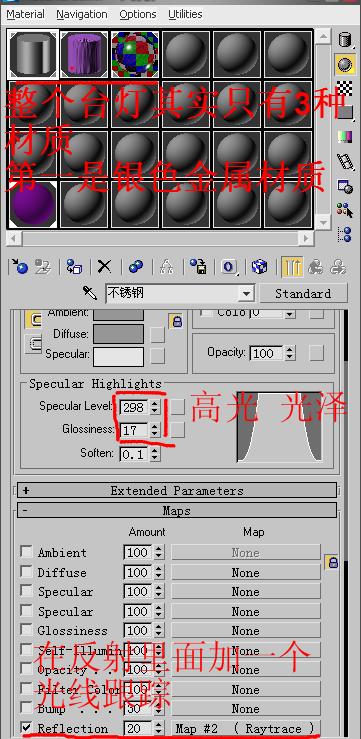Click the Diffuse color swatch
Image resolution: width=361 pixels, height=739 pixels.
[x=118, y=334]
